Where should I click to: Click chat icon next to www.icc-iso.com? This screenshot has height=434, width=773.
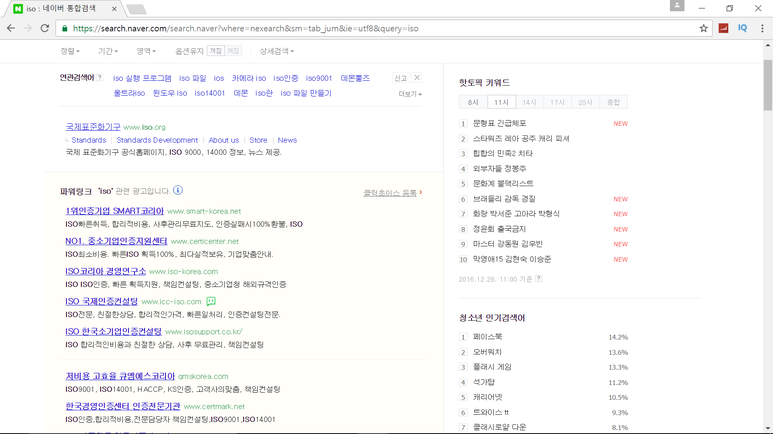tap(211, 301)
